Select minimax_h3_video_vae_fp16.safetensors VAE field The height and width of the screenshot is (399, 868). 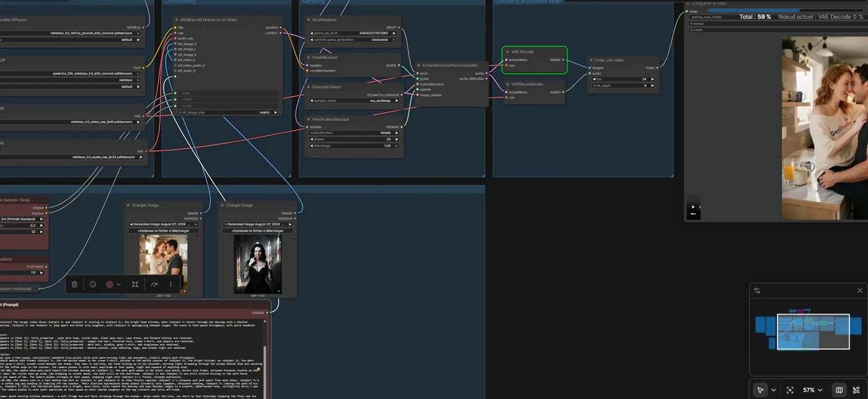tap(70, 122)
